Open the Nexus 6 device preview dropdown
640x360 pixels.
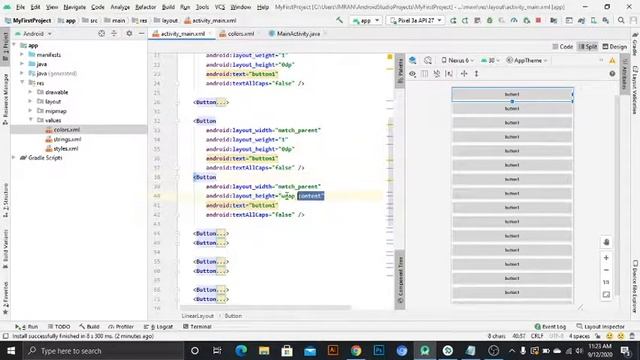pyautogui.click(x=458, y=60)
